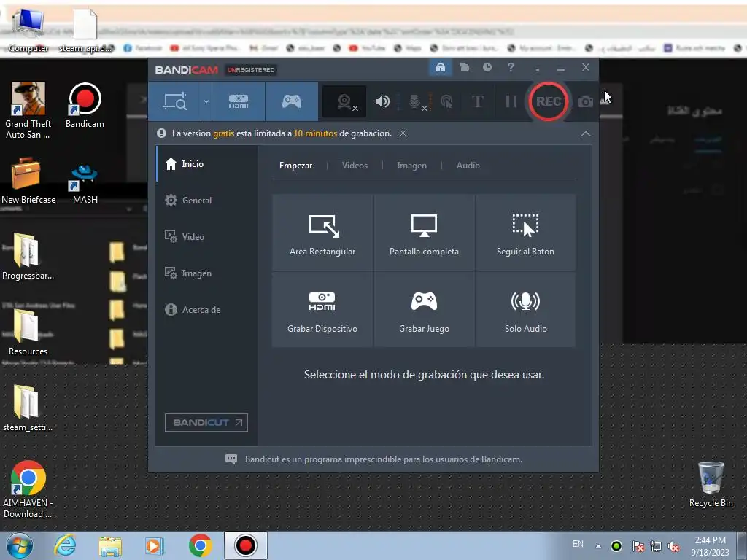Select the New Briefcase desktop icon
The image size is (747, 560).
pyautogui.click(x=28, y=181)
